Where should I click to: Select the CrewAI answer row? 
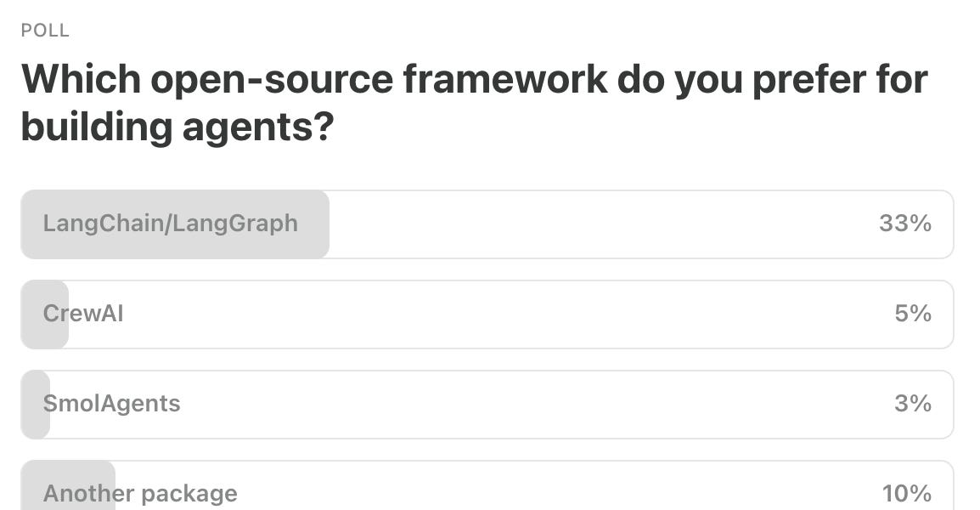pyautogui.click(x=488, y=314)
